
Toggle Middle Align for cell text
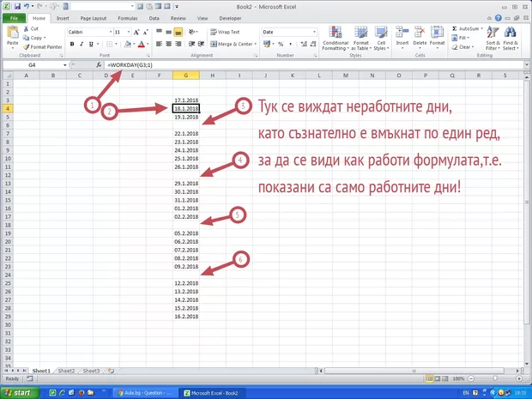tap(169, 32)
